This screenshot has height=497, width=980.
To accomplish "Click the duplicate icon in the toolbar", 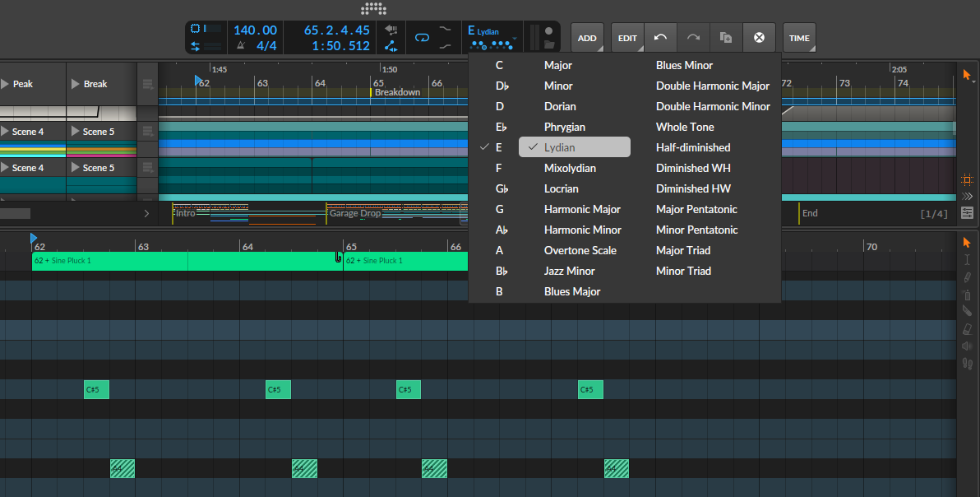I will click(726, 38).
